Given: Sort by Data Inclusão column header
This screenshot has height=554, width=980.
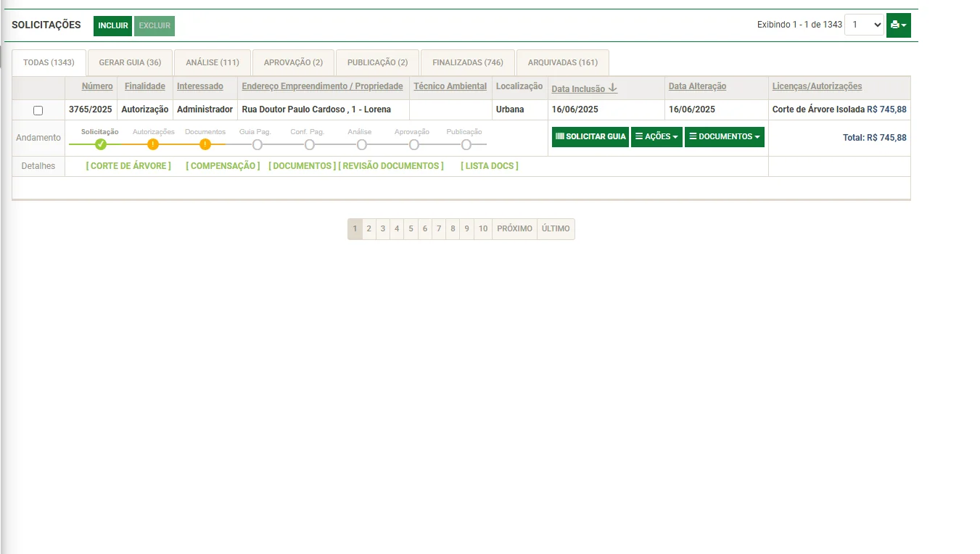Looking at the screenshot, I should tap(578, 89).
